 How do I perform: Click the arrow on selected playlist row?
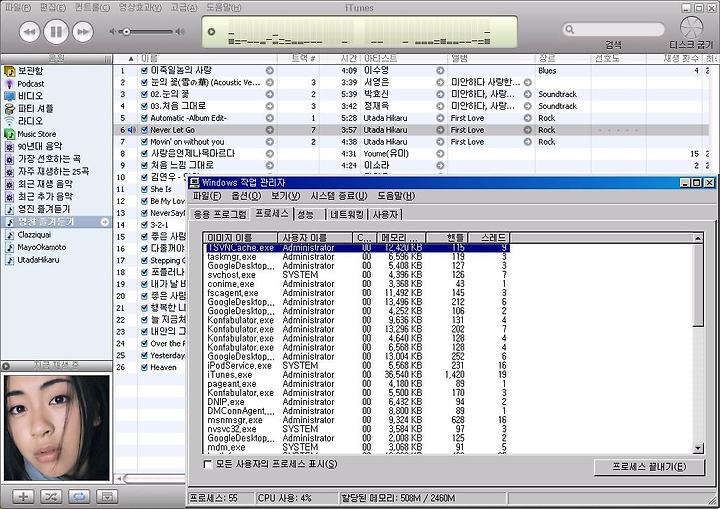click(x=105, y=222)
